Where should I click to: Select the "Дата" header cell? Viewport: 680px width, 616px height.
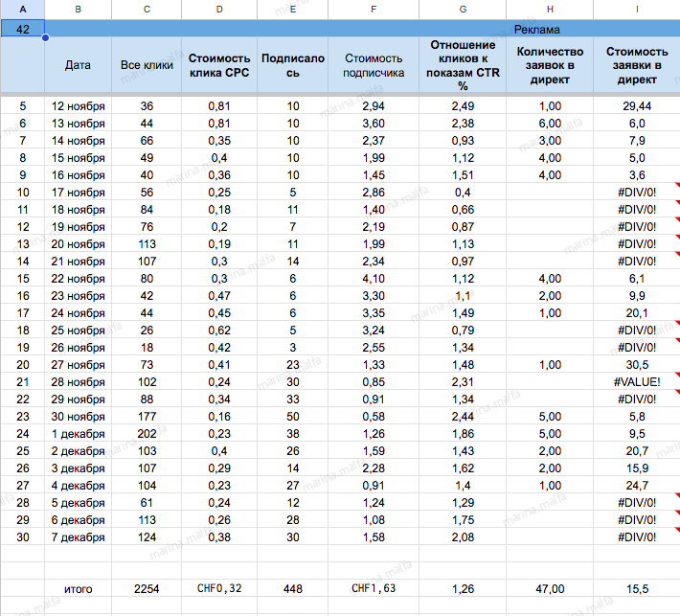79,65
